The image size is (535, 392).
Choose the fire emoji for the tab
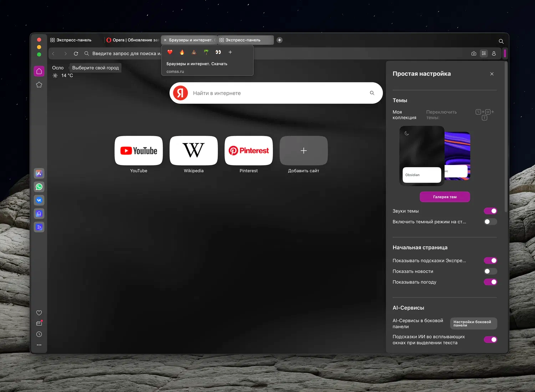pos(182,52)
